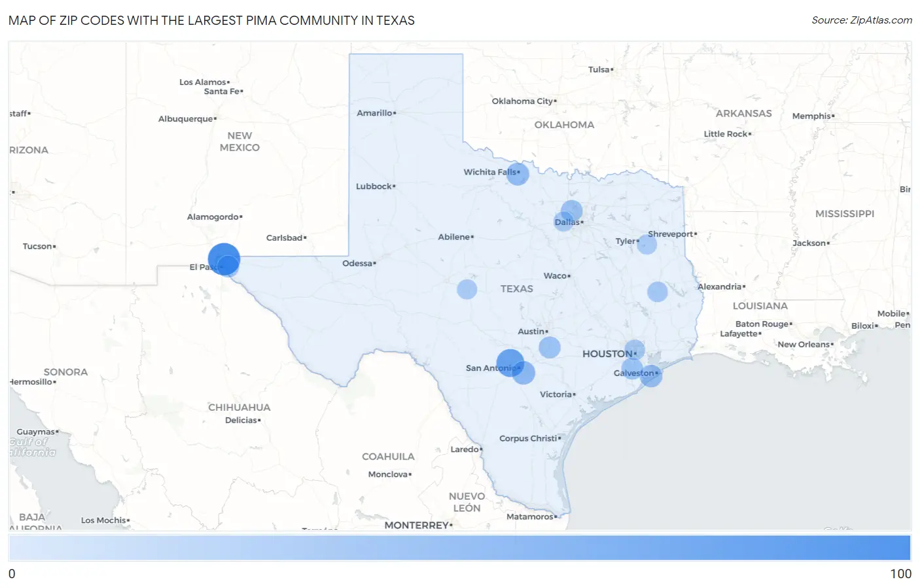Click the bubble marker near Tyler

[646, 245]
